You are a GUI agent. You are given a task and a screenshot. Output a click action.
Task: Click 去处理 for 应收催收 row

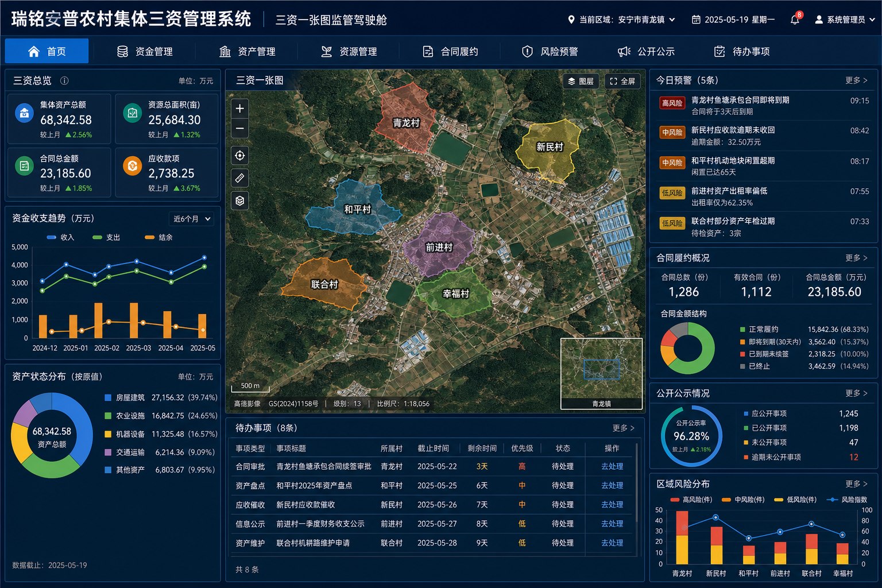(612, 505)
